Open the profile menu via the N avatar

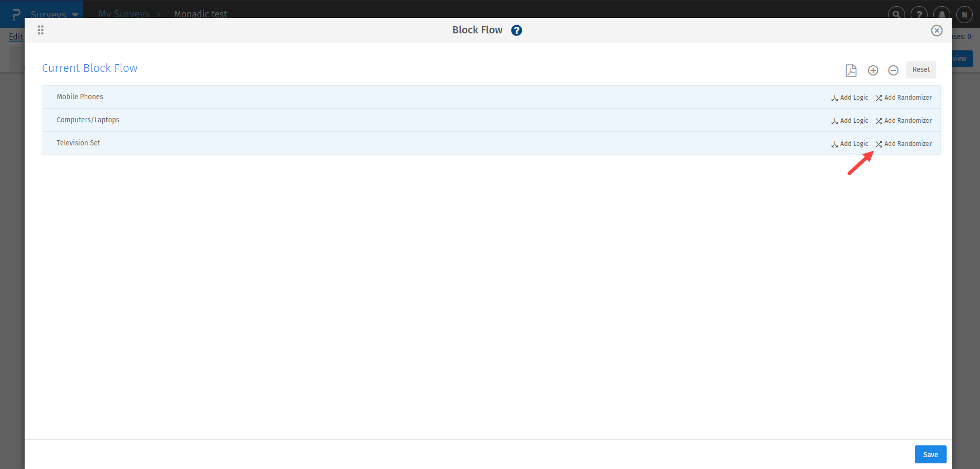964,14
